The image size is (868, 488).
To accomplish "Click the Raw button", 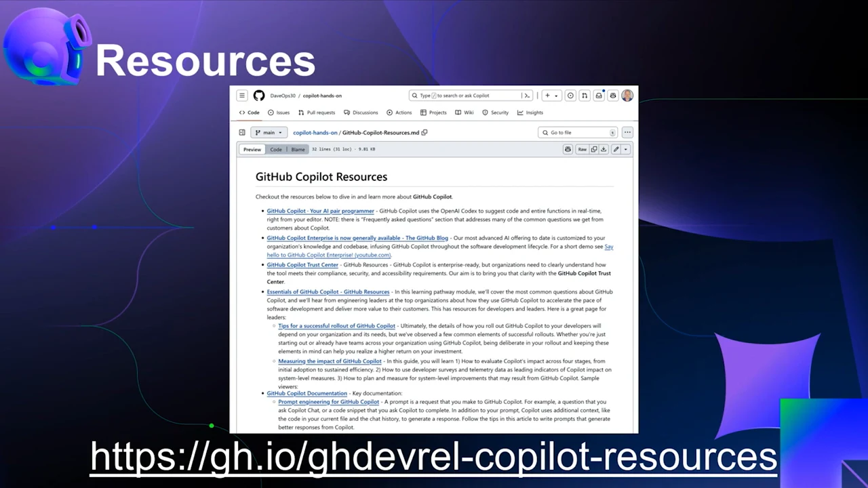I will (x=582, y=149).
